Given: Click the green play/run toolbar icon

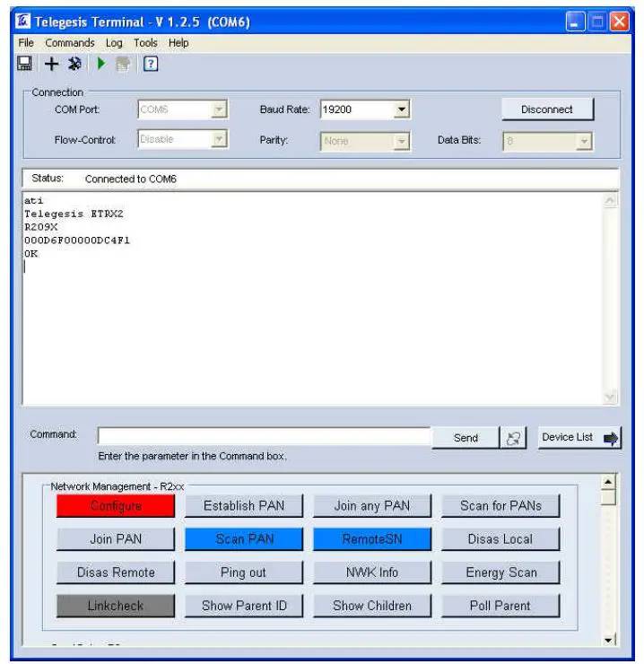Looking at the screenshot, I should [x=101, y=64].
